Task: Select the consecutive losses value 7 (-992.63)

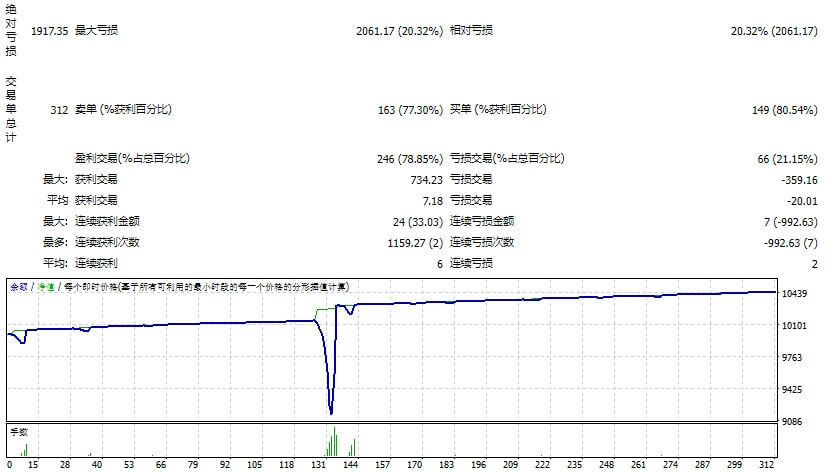Action: point(791,222)
